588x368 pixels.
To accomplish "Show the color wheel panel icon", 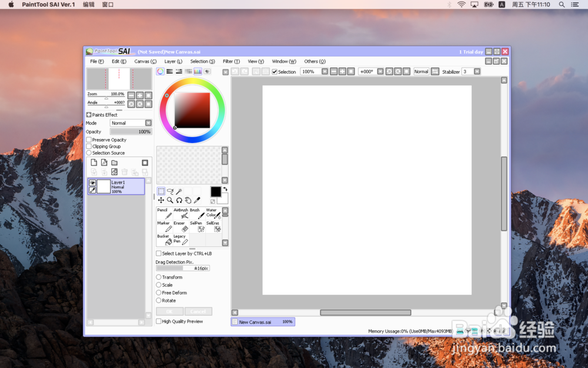I will pos(160,71).
